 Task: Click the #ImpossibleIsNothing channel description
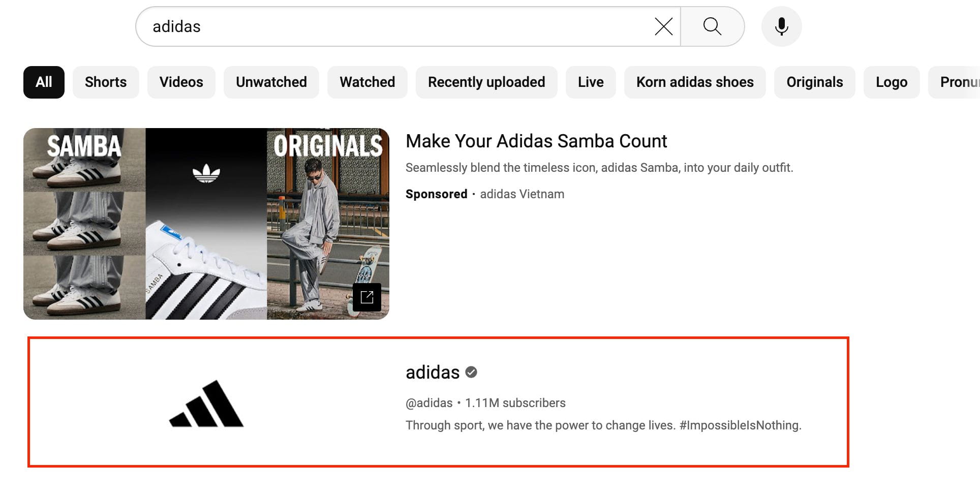point(603,425)
